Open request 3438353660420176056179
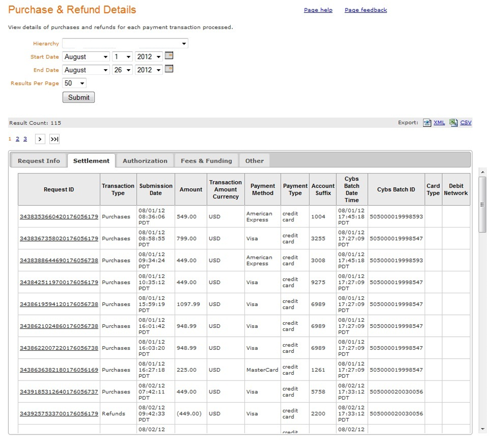 pos(59,217)
